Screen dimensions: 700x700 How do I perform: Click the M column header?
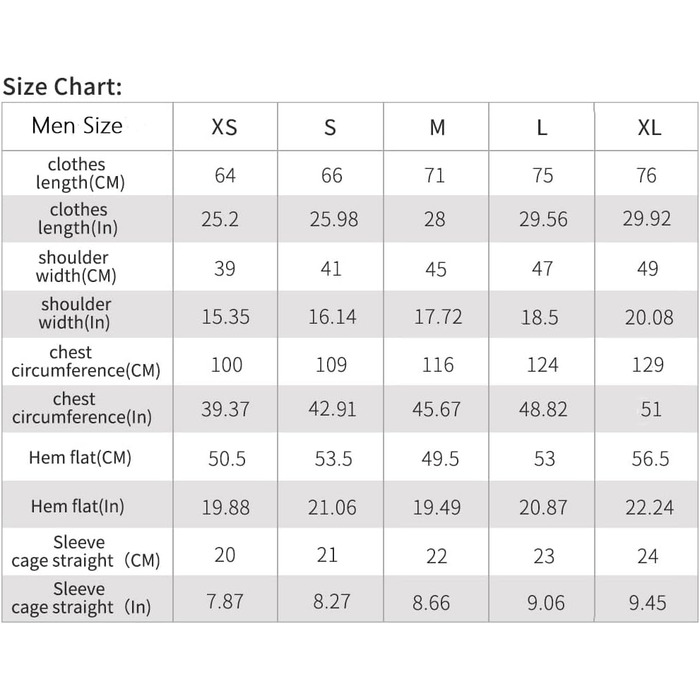[x=437, y=127]
